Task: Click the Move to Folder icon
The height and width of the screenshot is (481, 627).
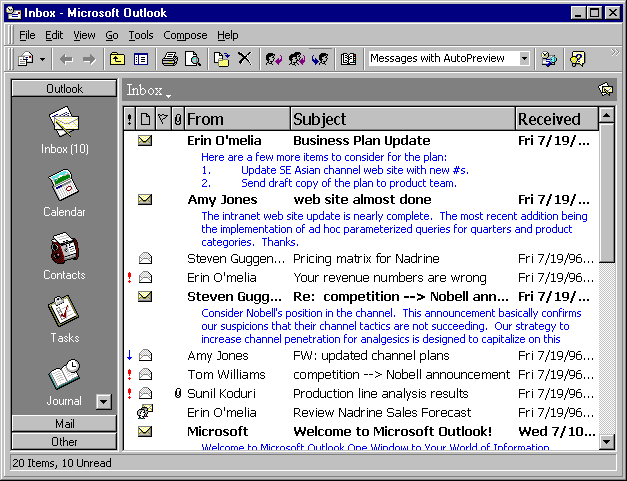Action: coord(221,60)
